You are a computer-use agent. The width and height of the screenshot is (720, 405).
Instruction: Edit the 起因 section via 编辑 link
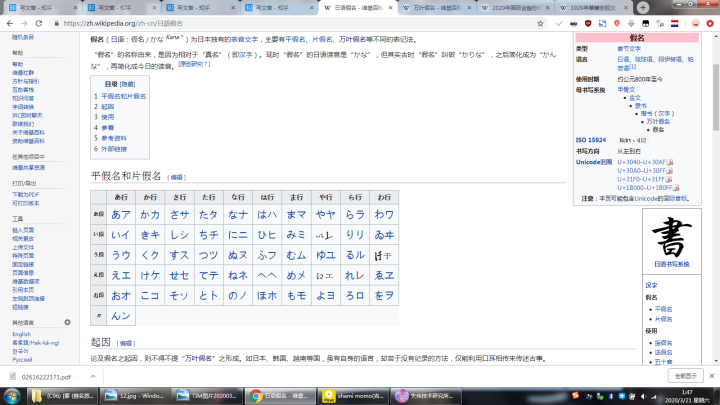126,343
